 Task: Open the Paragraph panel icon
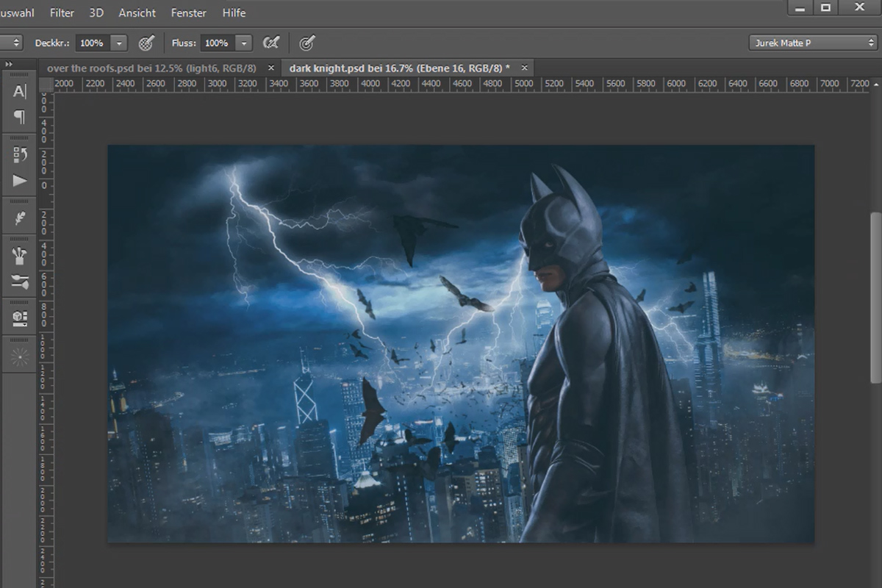coord(20,117)
